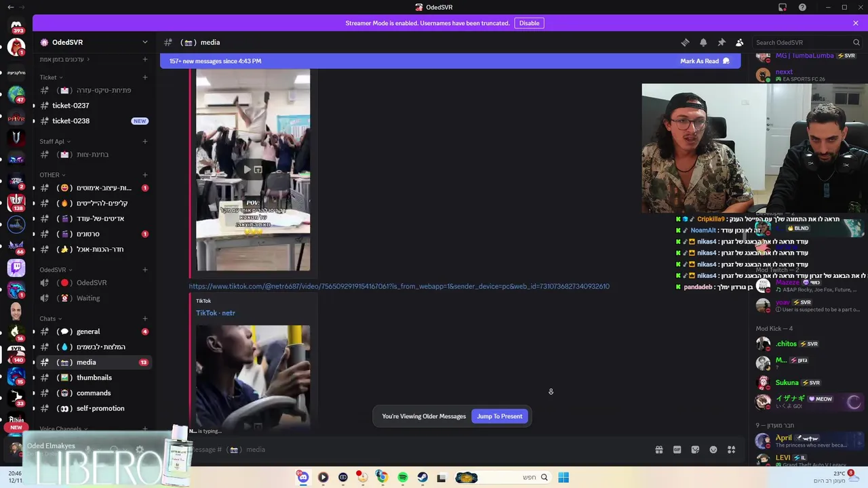Viewport: 868px width, 488px height.
Task: Open TikTok · netr embed title
Action: coord(216,312)
